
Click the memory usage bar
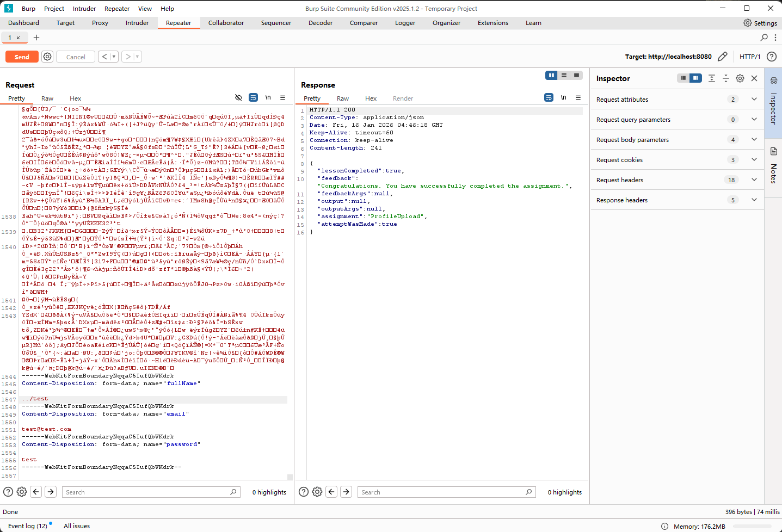pyautogui.click(x=752, y=526)
